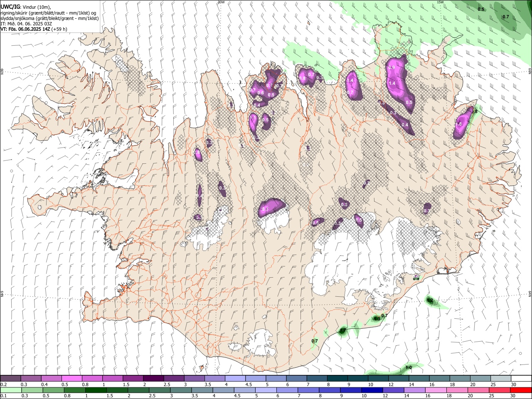532x399 pixels.
Task: Select the red 30 swatch on rain scale
Action: click(520, 390)
